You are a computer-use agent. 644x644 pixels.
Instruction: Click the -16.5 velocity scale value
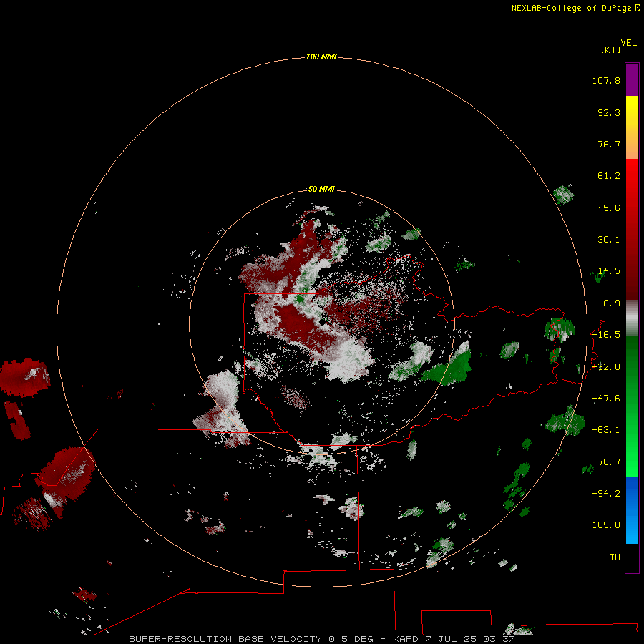(x=606, y=335)
